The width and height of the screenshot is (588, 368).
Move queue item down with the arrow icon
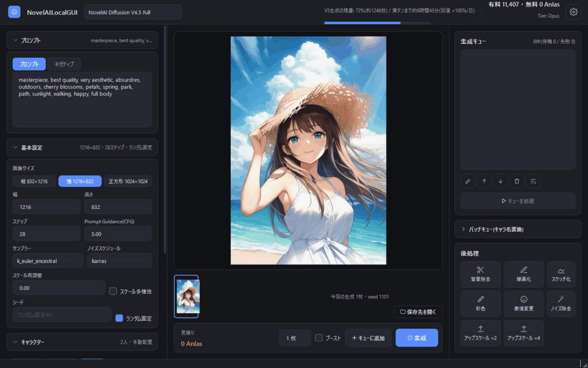pos(501,181)
